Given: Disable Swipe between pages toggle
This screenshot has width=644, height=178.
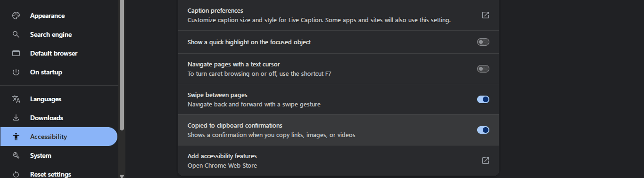Looking at the screenshot, I should coord(483,99).
